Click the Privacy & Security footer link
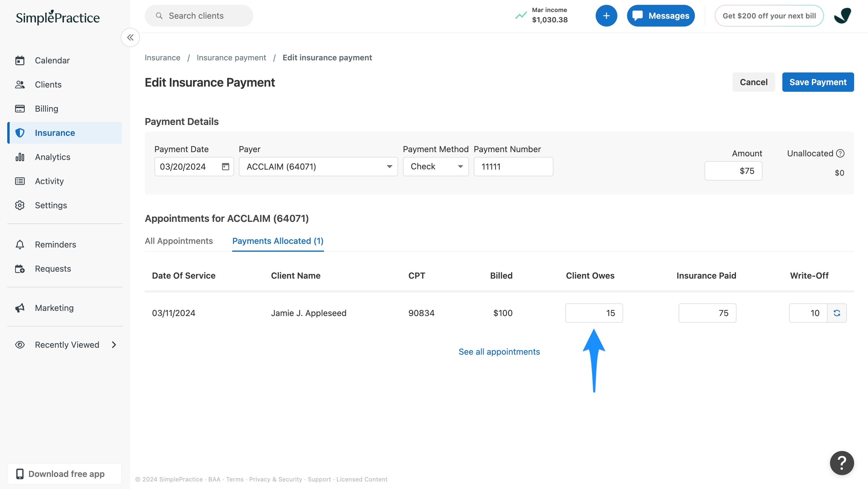The image size is (868, 489). point(276,479)
